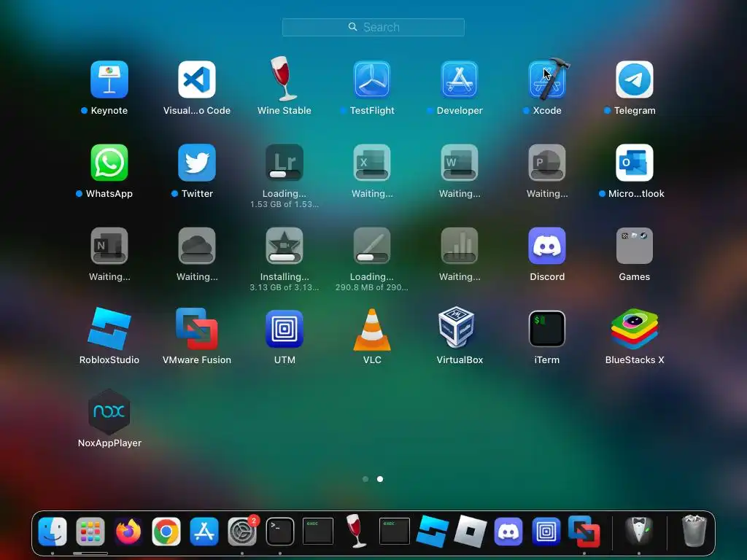This screenshot has width=747, height=560.
Task: Click the waiting OneNote icon
Action: point(109,246)
